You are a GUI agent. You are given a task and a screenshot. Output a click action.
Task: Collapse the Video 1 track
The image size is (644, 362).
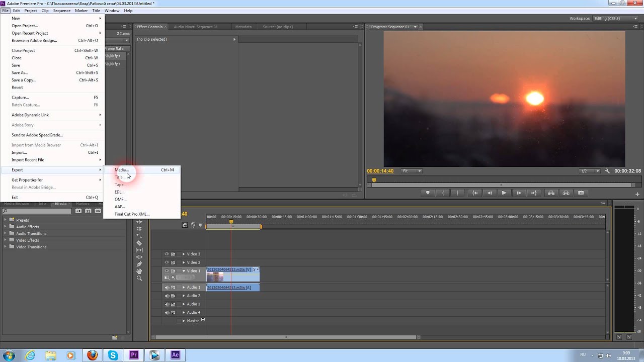coord(184,270)
